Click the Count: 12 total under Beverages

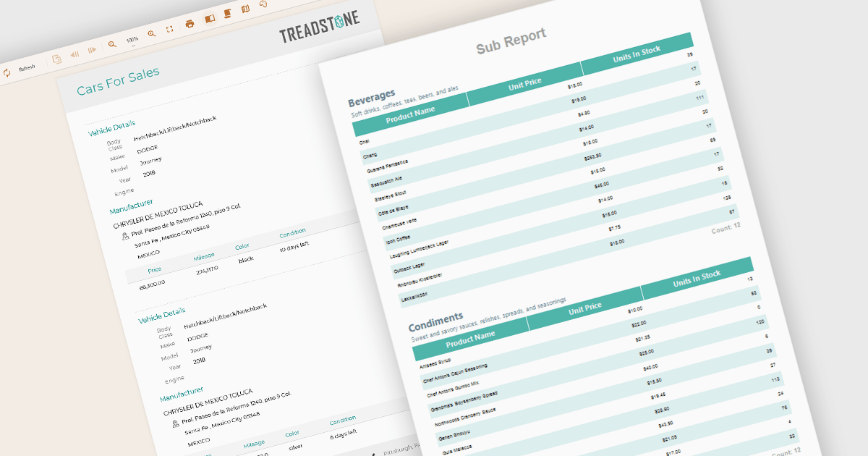726,228
